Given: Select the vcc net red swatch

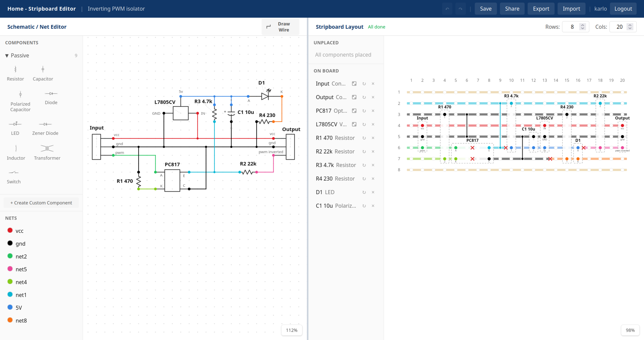Looking at the screenshot, I should point(10,230).
